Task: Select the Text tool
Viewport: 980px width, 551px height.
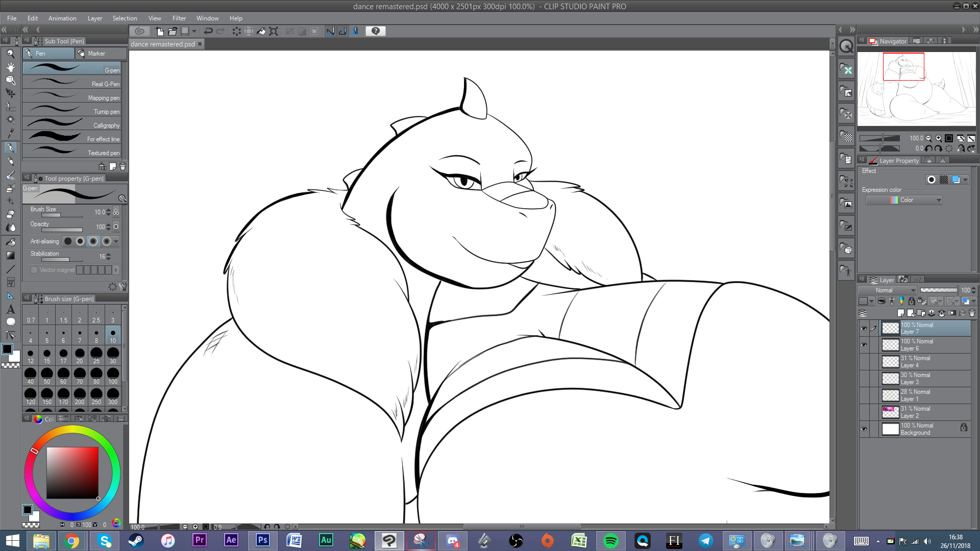Action: tap(10, 309)
